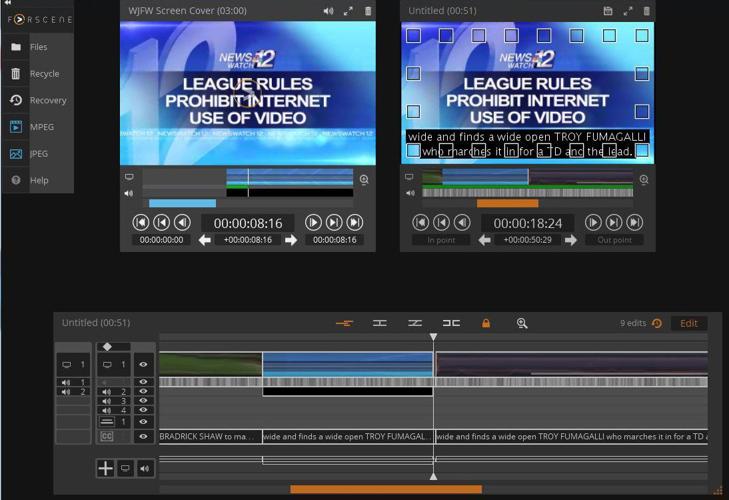Play the WJFW Screen Cover clip
Screen dimensions: 729x500
point(313,222)
